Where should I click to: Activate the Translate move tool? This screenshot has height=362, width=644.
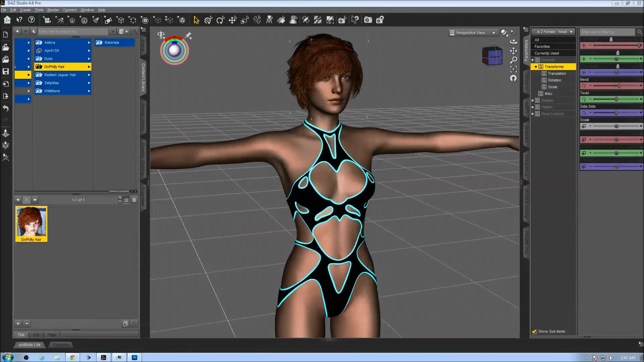[232, 20]
